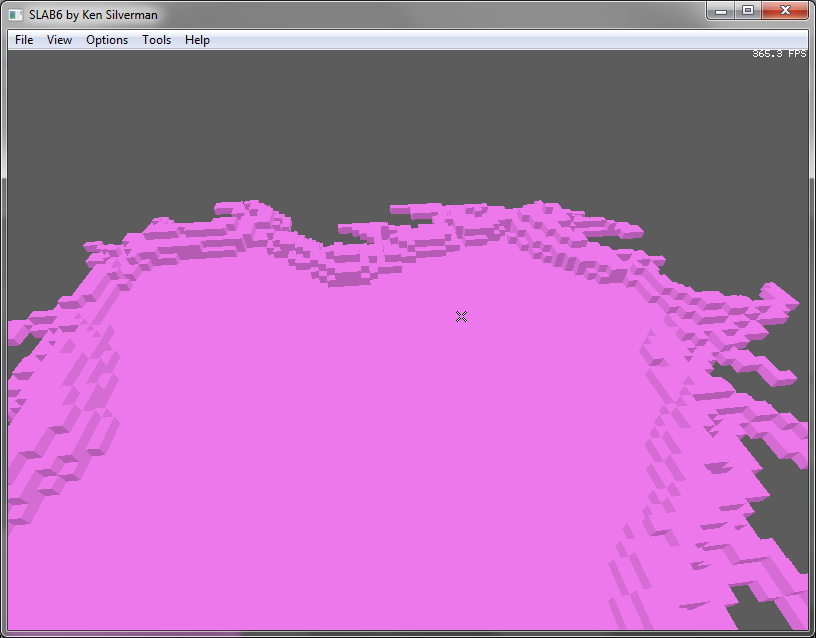Open the Tools menu

pyautogui.click(x=156, y=40)
